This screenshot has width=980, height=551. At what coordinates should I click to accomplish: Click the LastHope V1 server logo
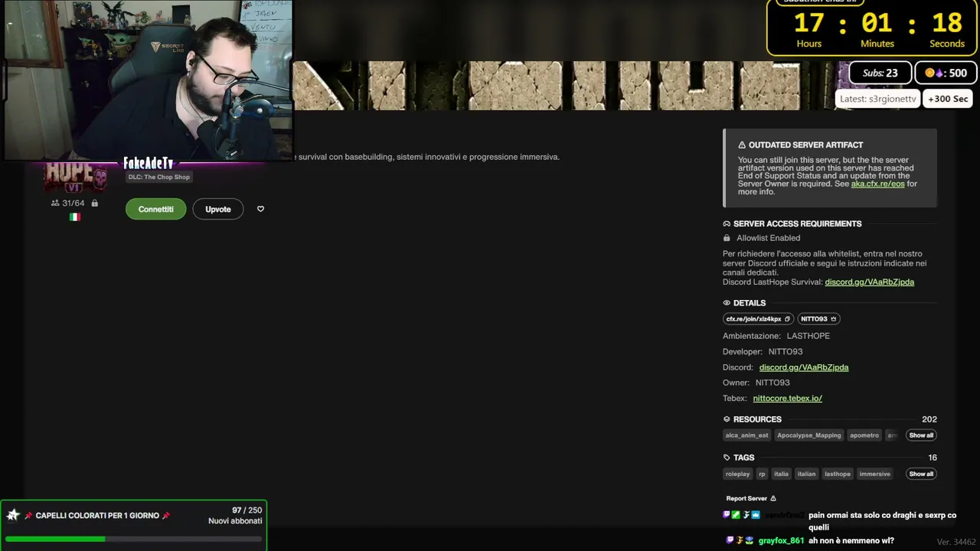pos(75,178)
